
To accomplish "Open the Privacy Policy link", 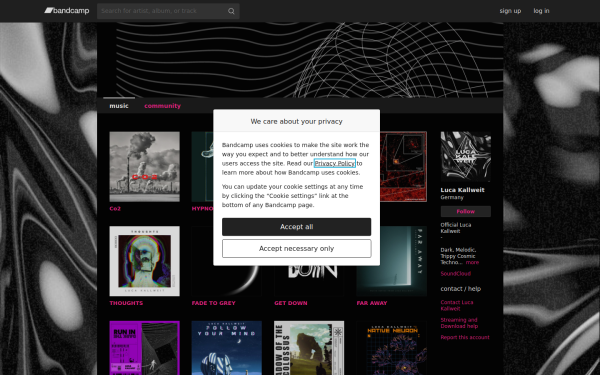I will (x=335, y=163).
